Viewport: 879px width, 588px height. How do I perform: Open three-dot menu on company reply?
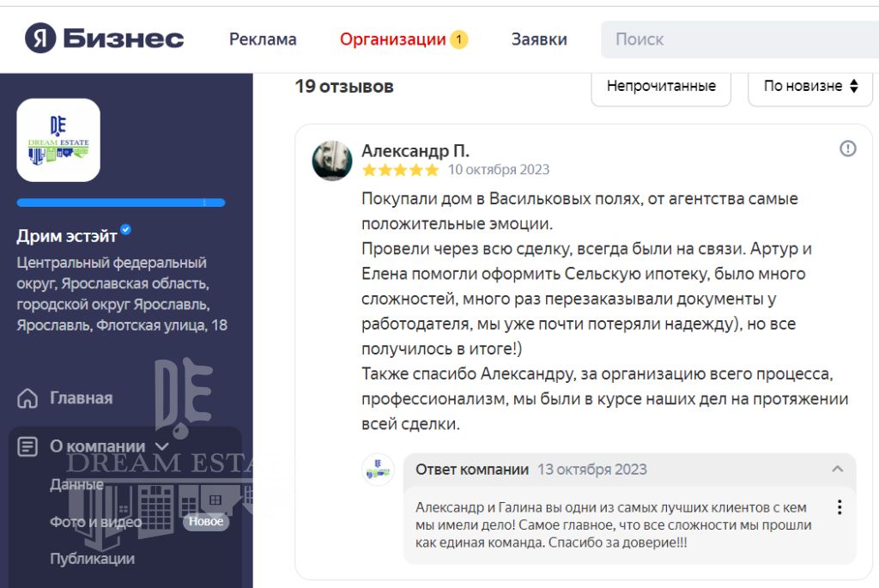[839, 507]
